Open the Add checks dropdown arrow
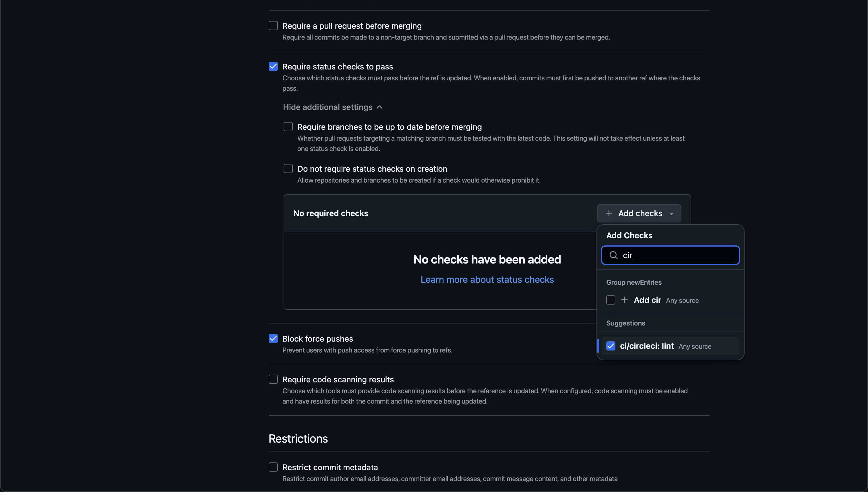This screenshot has height=492, width=868. click(x=672, y=213)
